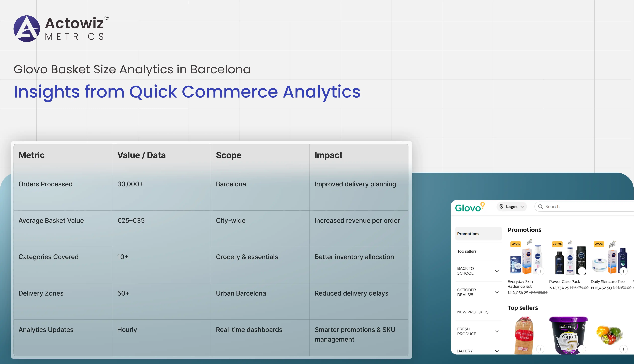Viewport: 634px width, 364px height.
Task: Expand the BAKERY category
Action: pyautogui.click(x=497, y=351)
